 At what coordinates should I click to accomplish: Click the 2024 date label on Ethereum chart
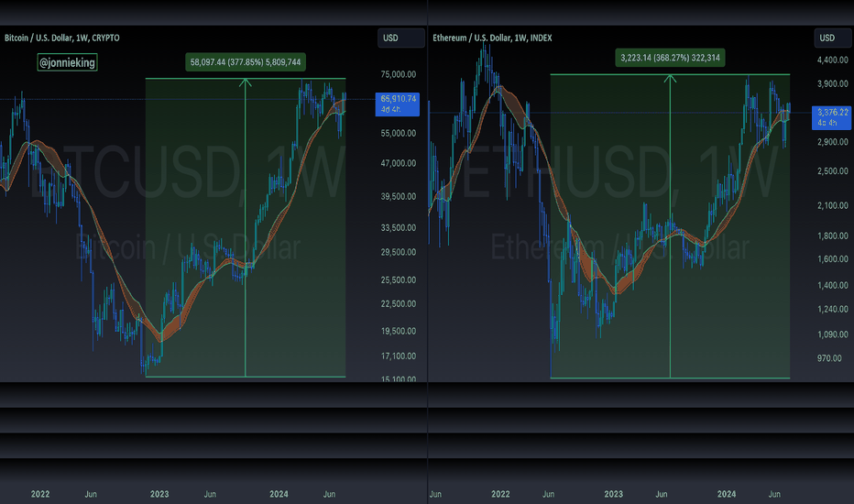(727, 494)
